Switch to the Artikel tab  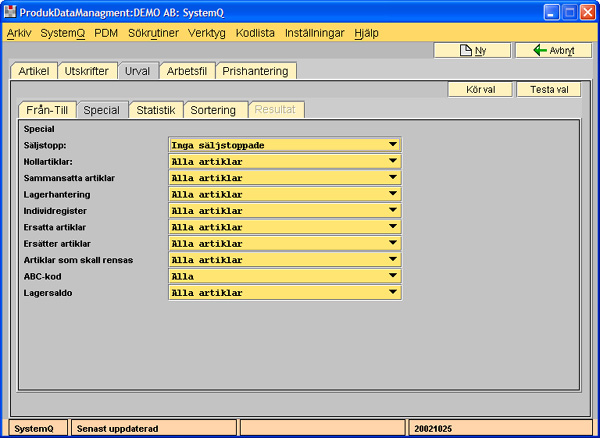click(x=33, y=71)
